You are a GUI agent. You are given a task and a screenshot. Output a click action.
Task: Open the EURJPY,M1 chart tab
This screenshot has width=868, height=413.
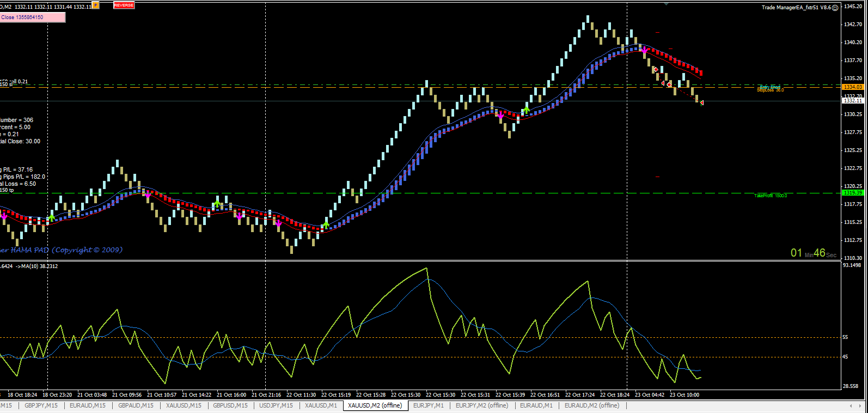[428, 405]
